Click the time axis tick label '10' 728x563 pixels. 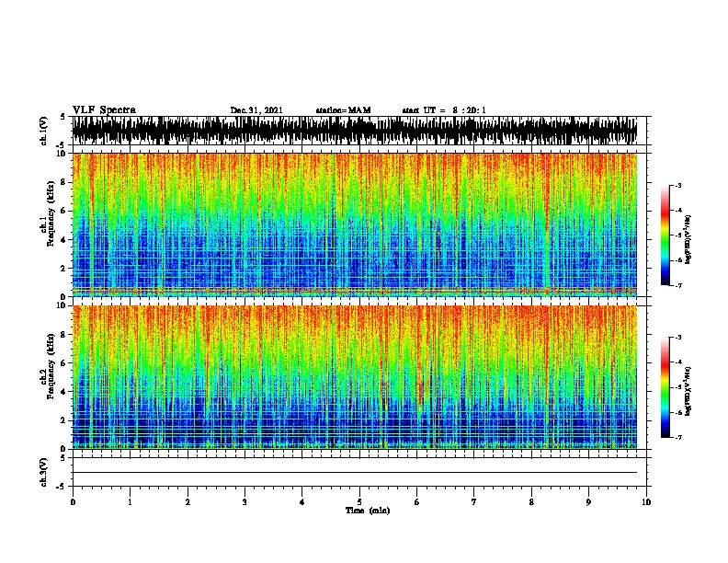click(x=646, y=502)
